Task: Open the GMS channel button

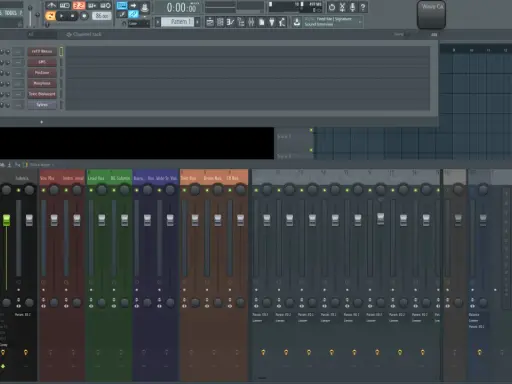Action: [x=42, y=62]
